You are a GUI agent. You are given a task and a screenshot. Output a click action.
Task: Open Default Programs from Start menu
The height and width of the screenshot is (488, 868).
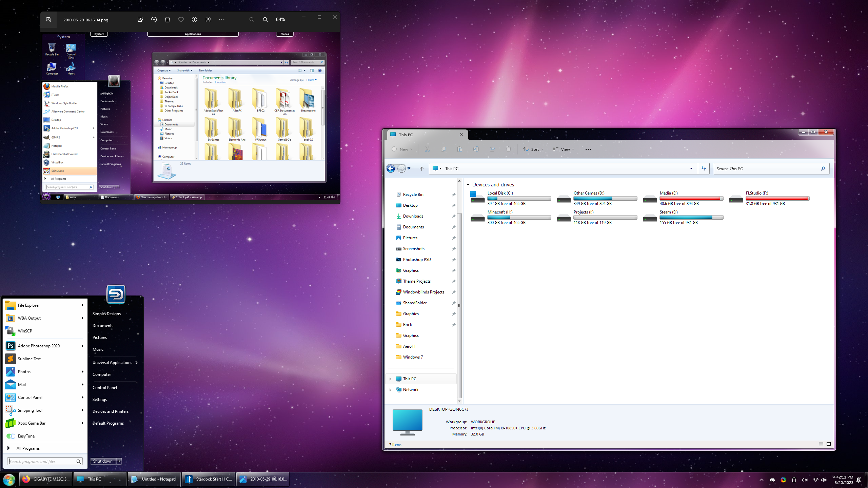(108, 423)
